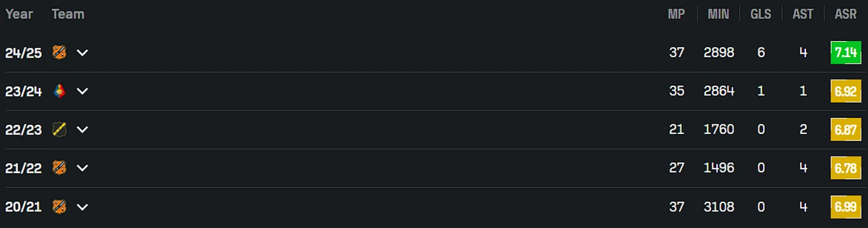Viewport: 868px width, 228px height.
Task: Expand the 22/23 season row chevron
Action: pyautogui.click(x=82, y=129)
